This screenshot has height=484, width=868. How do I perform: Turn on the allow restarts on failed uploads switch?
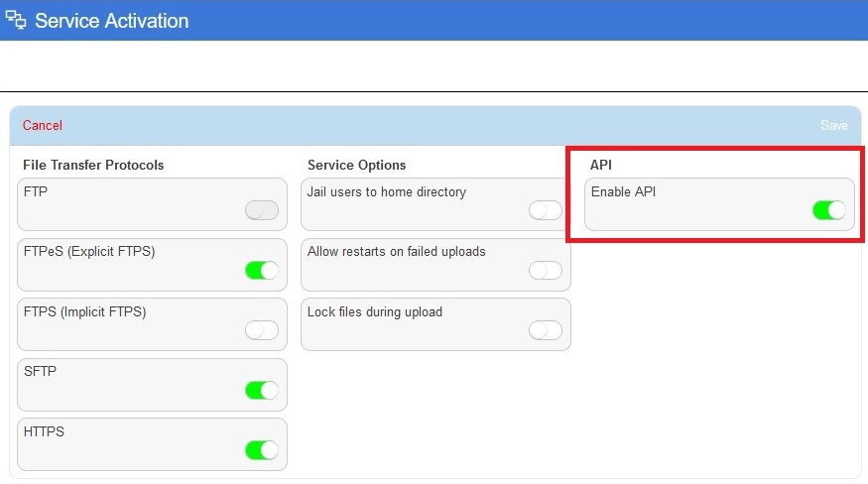click(x=545, y=270)
